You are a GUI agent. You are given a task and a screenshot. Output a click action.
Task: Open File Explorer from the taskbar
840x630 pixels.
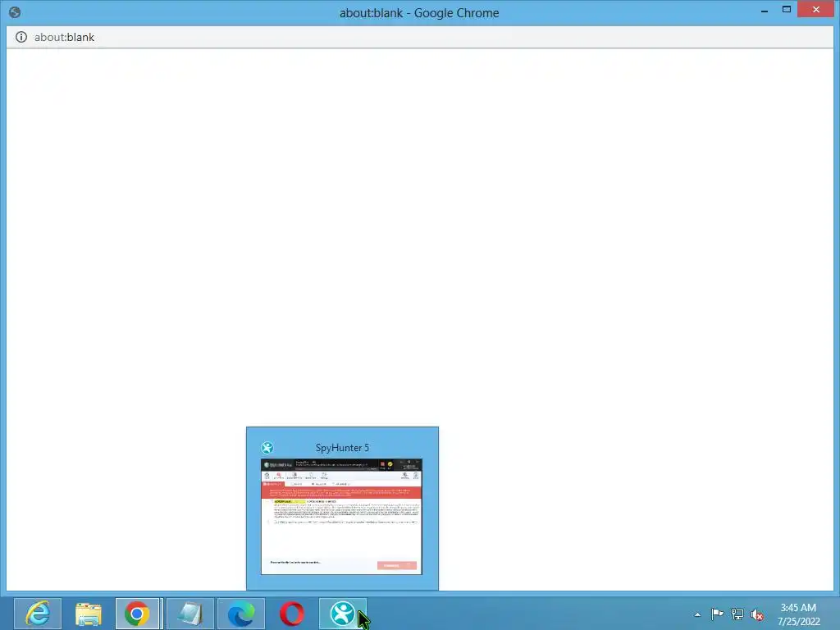89,614
